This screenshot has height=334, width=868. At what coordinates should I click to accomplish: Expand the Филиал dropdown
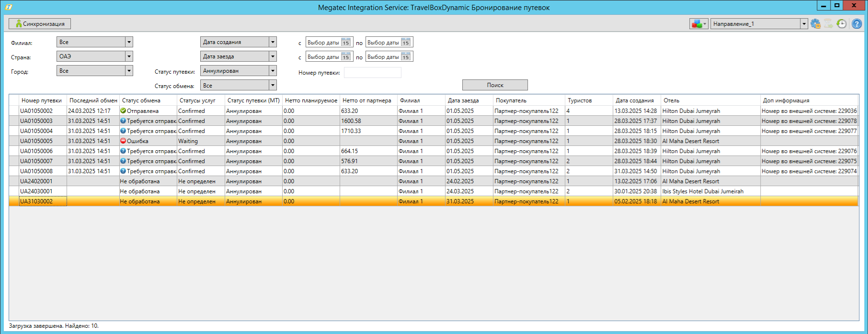point(129,42)
